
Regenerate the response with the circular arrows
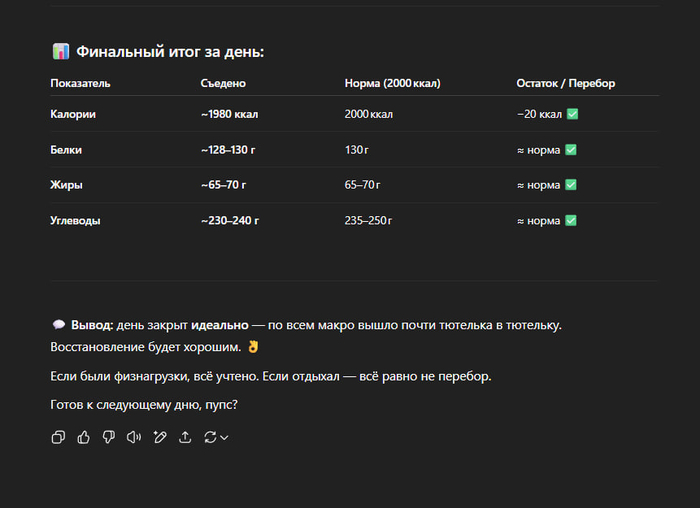point(210,437)
